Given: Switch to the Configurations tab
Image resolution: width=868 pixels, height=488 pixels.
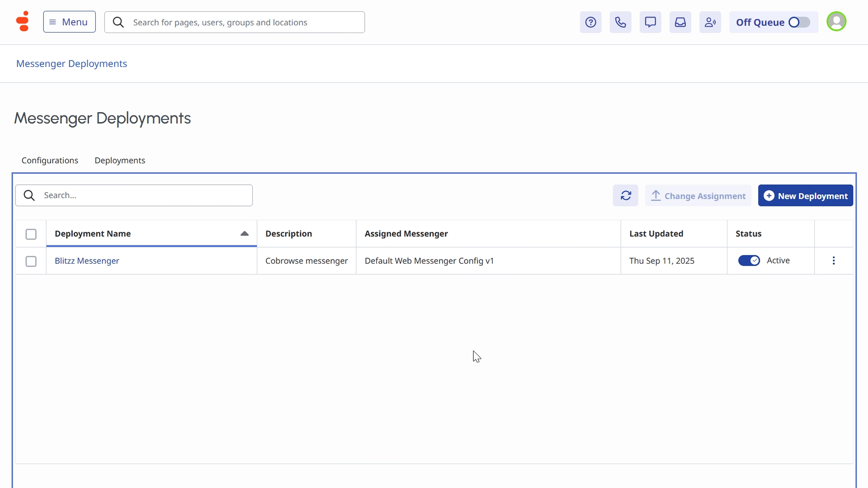Looking at the screenshot, I should (50, 160).
